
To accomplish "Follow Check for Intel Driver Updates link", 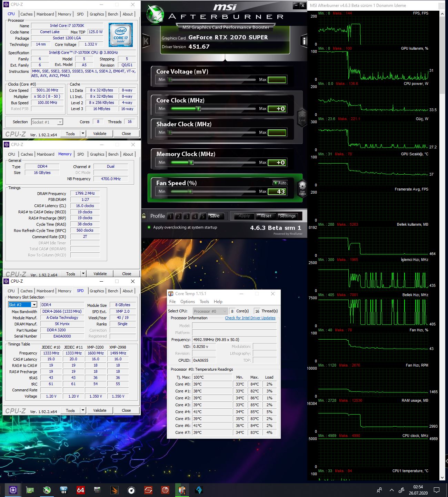I will tap(250, 318).
